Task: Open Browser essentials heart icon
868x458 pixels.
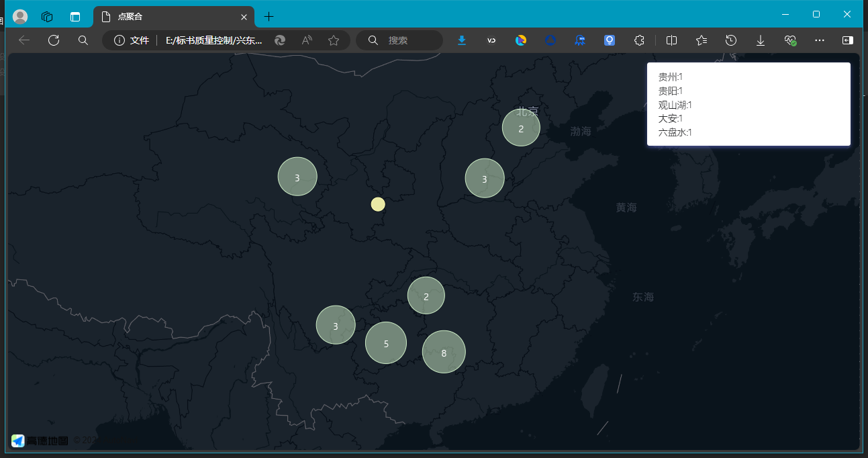Action: [790, 40]
